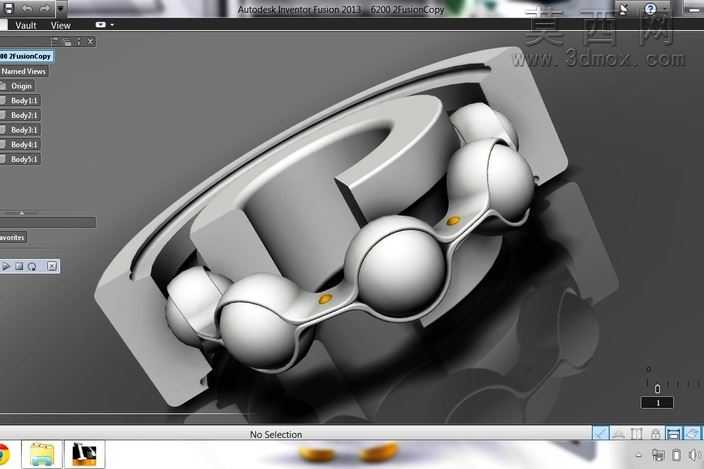Click the loop replay button in playback toolbar

(x=32, y=267)
